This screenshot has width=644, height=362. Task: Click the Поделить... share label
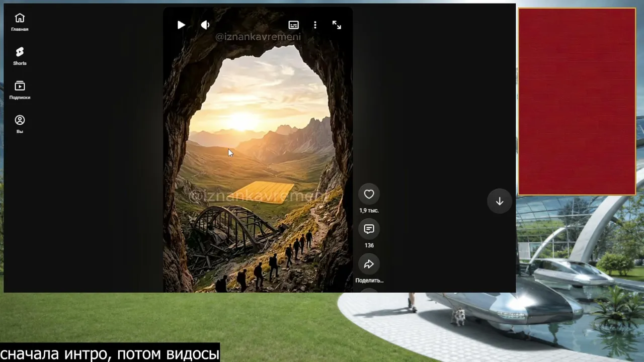click(369, 281)
